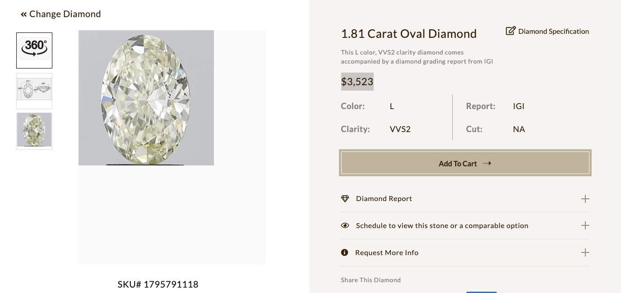Open the diamond proportions diagram thumbnail
Screen dimensions: 644x293
pyautogui.click(x=34, y=91)
